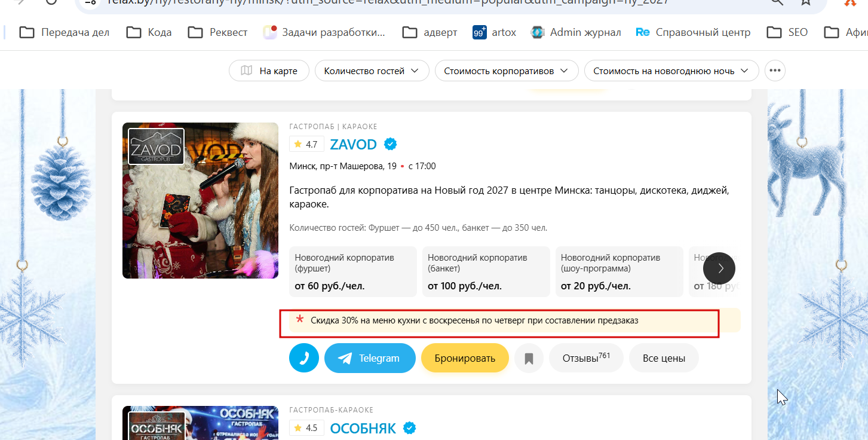Open the Задачи разработки bookmark
The image size is (868, 440).
point(324,32)
